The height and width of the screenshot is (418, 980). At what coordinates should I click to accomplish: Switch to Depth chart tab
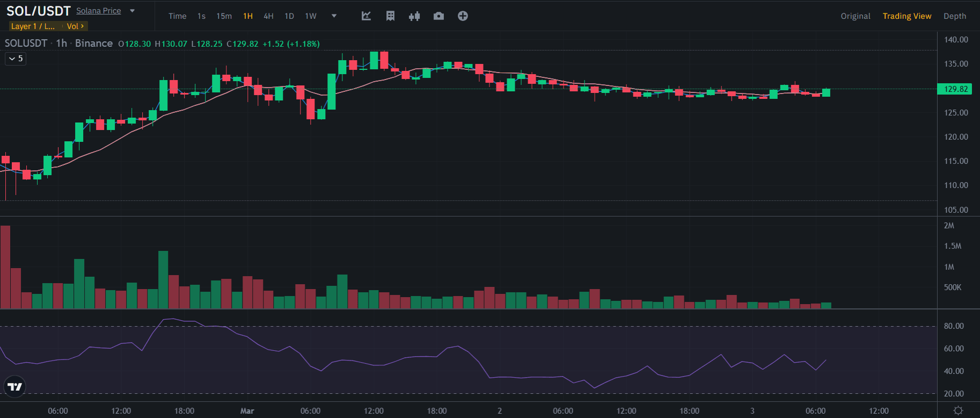pos(954,16)
